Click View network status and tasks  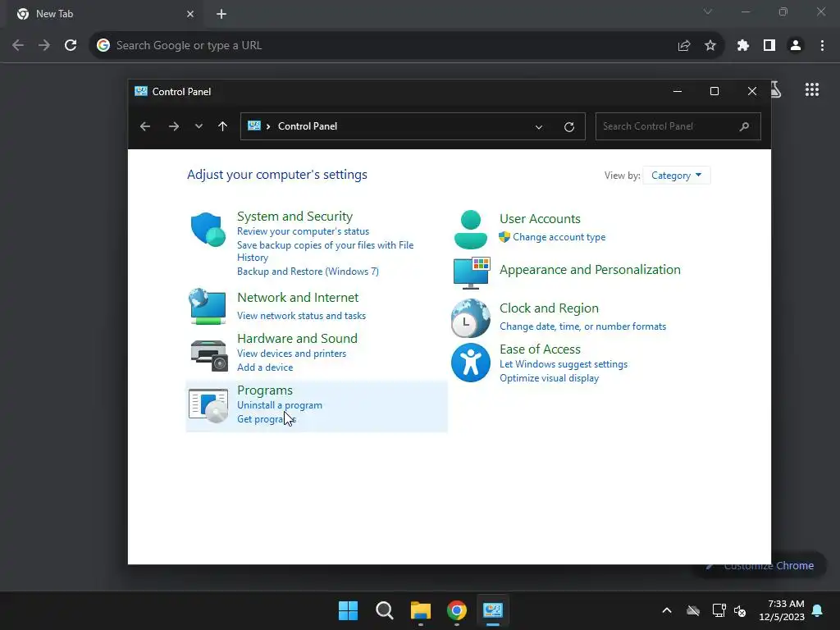point(301,316)
